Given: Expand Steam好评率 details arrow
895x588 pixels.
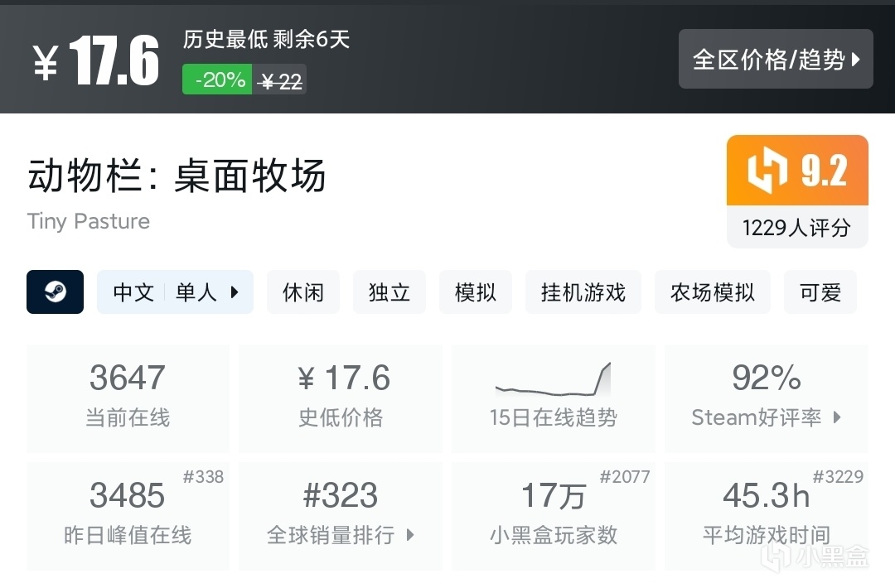Looking at the screenshot, I should (837, 417).
